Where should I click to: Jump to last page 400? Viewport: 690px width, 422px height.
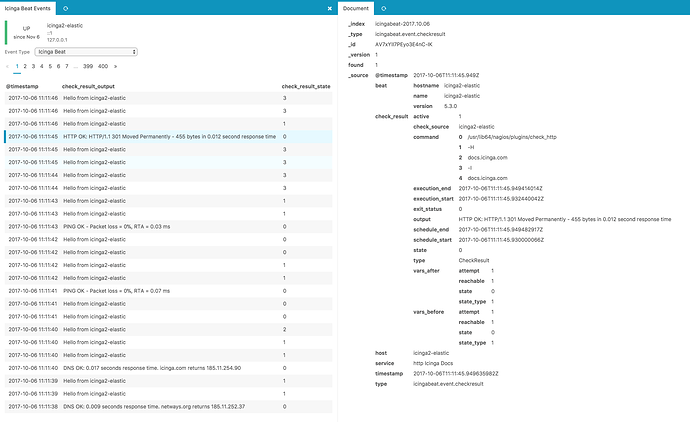tap(103, 66)
